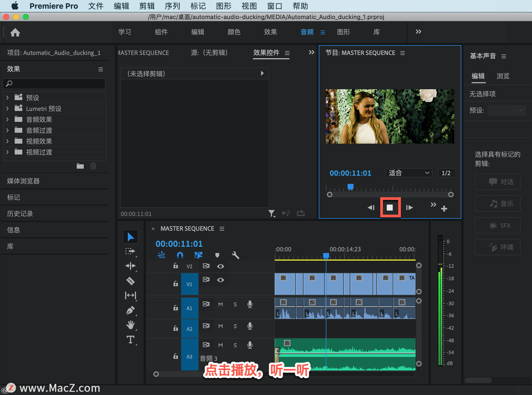
Task: Toggle lock on A3 track
Action: tap(175, 356)
